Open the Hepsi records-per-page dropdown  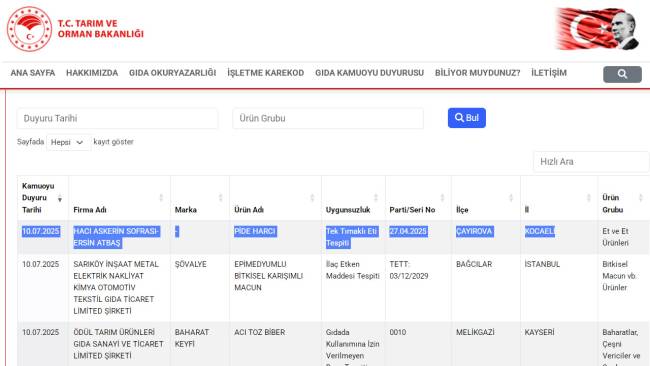tap(68, 142)
